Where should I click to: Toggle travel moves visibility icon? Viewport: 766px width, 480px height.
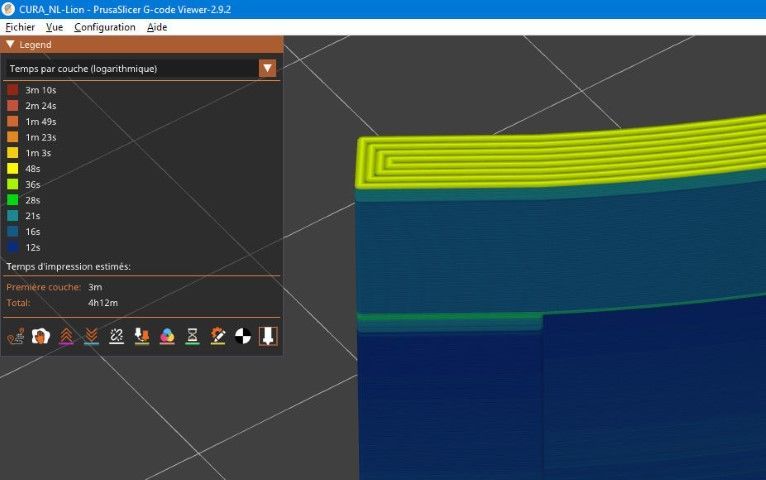coord(16,336)
